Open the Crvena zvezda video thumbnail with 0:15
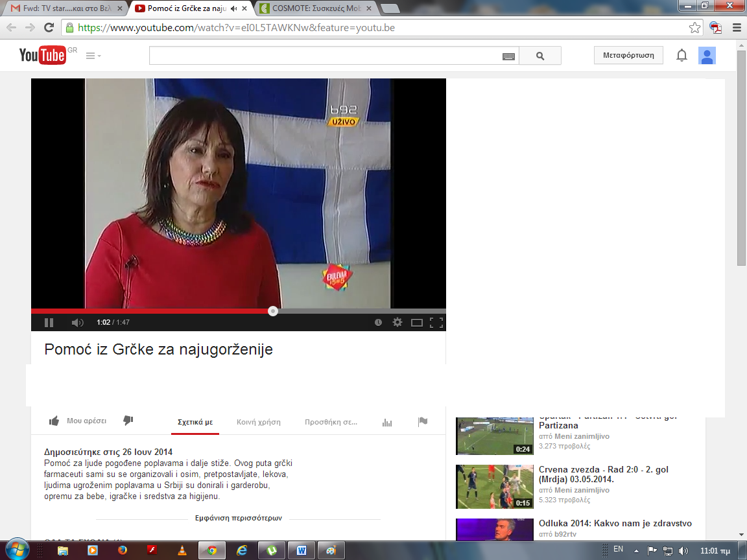Image resolution: width=747 pixels, height=560 pixels. pos(495,487)
